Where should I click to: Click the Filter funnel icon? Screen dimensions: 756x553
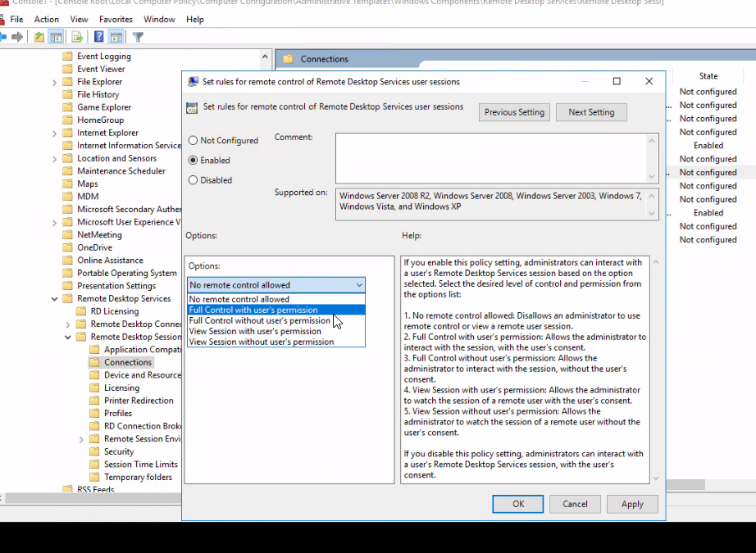[138, 37]
